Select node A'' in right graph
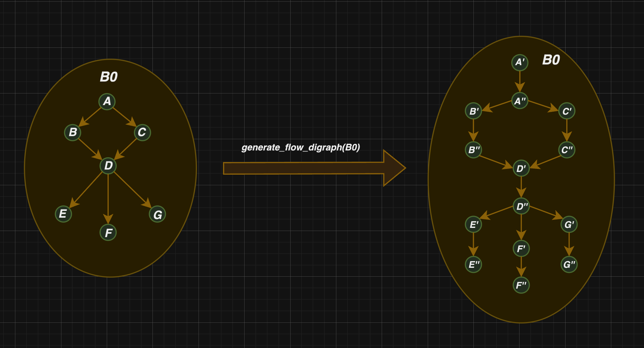 coord(520,101)
